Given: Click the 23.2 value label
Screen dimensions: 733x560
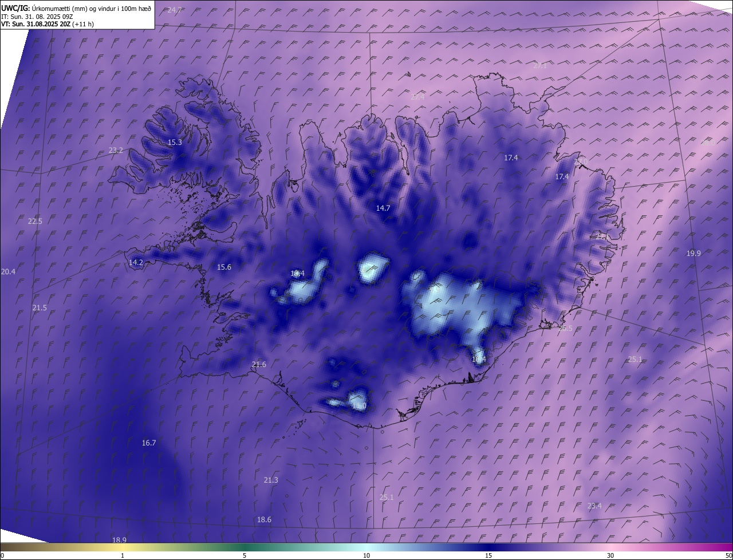Looking at the screenshot, I should coord(116,150).
